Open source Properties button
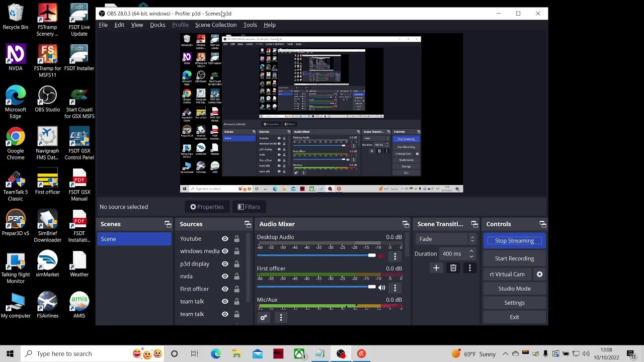Image resolution: width=644 pixels, height=362 pixels. click(207, 207)
